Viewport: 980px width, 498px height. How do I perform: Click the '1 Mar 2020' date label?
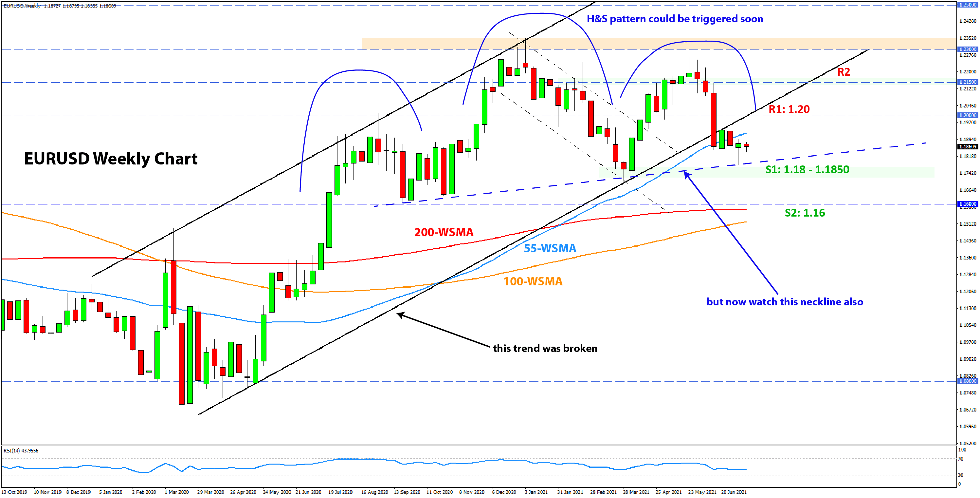[176, 492]
